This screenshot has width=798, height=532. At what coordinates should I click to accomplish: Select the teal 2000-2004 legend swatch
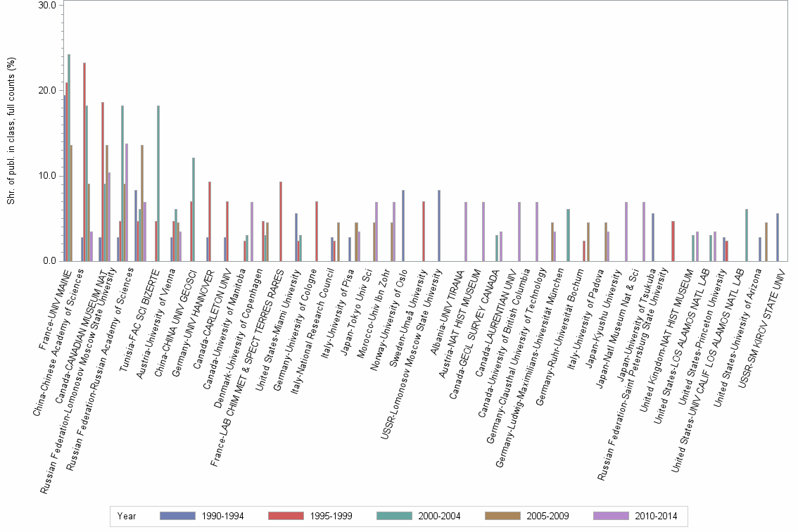click(393, 516)
